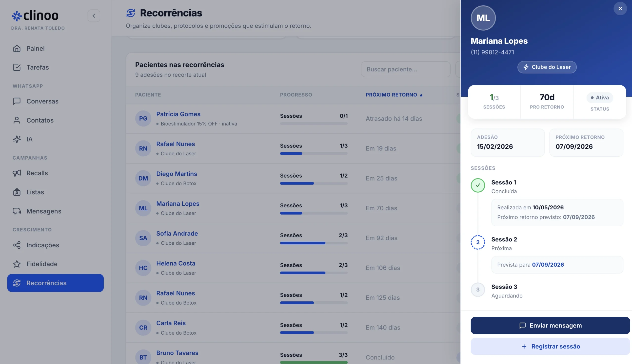632x364 pixels.
Task: Open patient Carla Reis
Action: pos(171,323)
